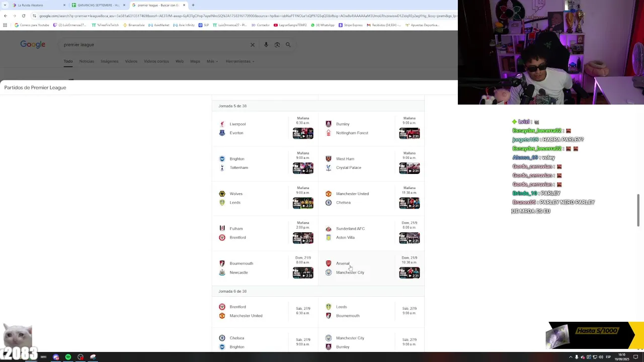Viewport: 644px width, 362px height.
Task: Expand the Herramientas dropdown
Action: point(239,61)
